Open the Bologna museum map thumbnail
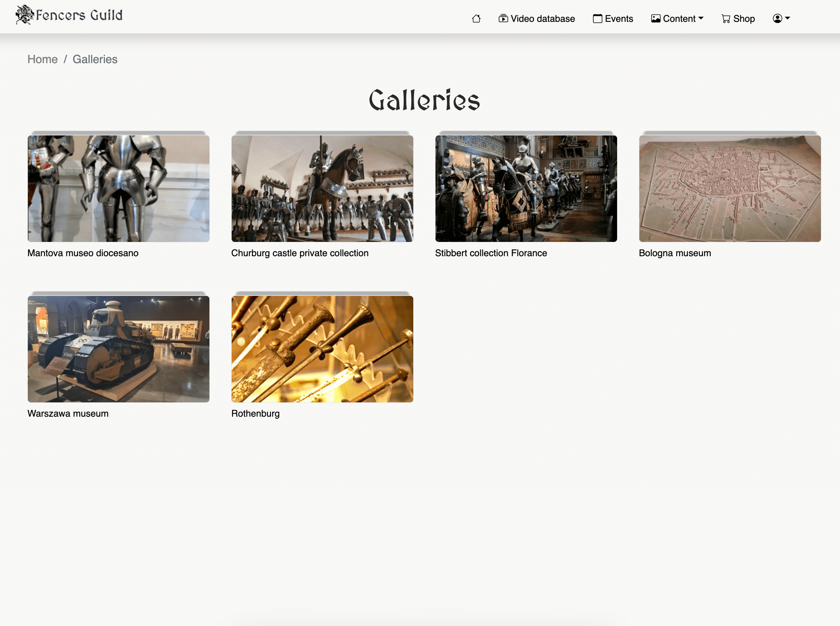Screen dimensions: 840x626 (730, 188)
